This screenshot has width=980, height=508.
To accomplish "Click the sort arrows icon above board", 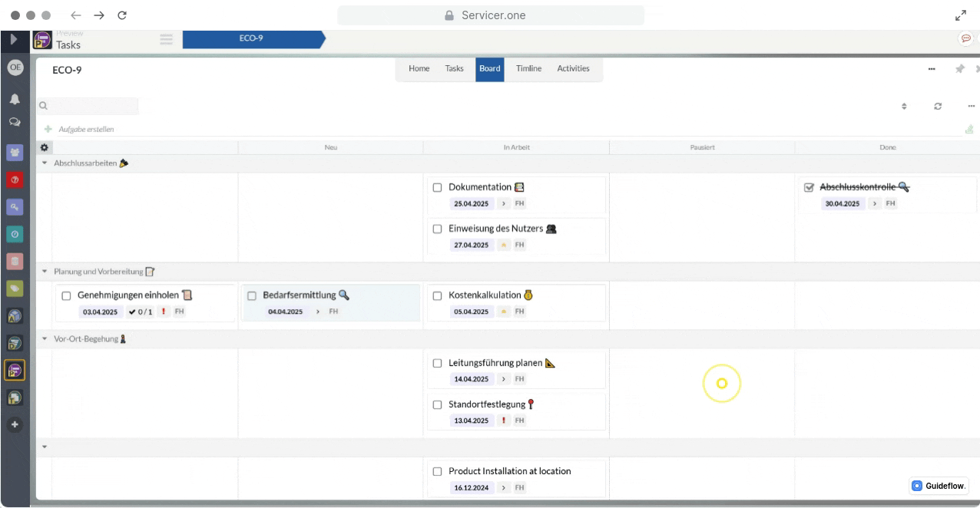I will pyautogui.click(x=904, y=107).
